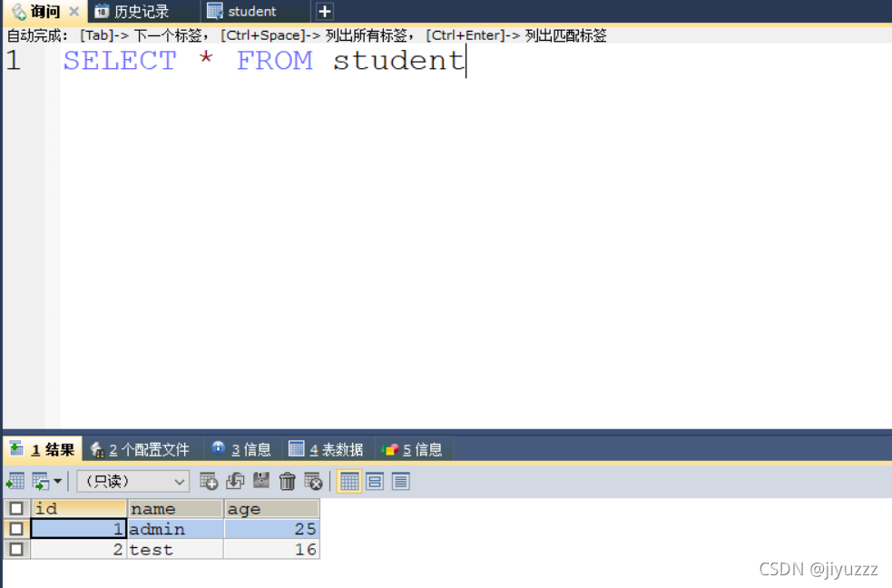This screenshot has height=588, width=892.
Task: Sort by the name column header
Action: tap(175, 508)
